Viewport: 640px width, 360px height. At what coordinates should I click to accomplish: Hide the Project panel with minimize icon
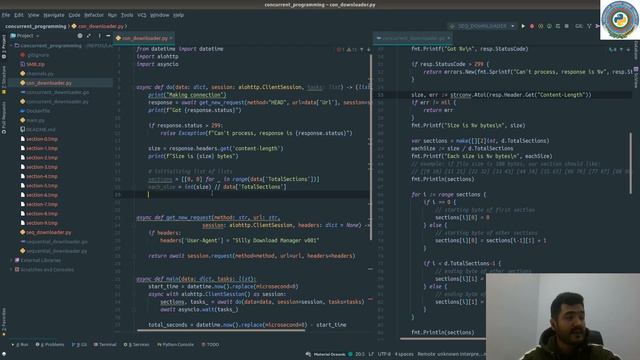(108, 36)
